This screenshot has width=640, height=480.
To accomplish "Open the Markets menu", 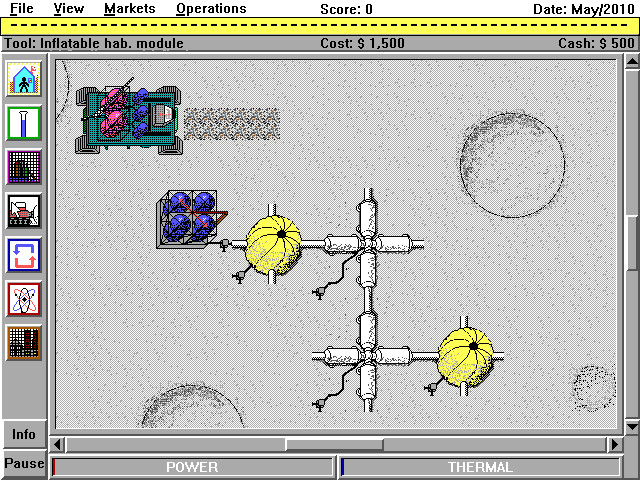I will pos(129,9).
